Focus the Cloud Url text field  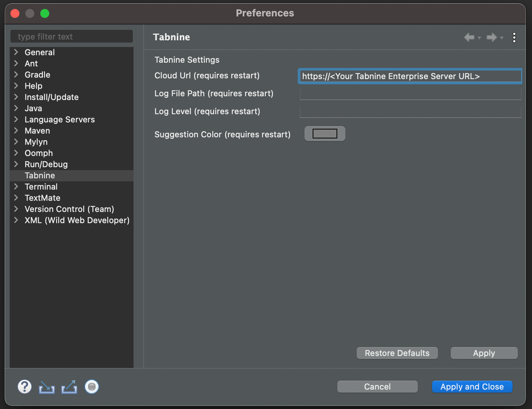click(410, 76)
